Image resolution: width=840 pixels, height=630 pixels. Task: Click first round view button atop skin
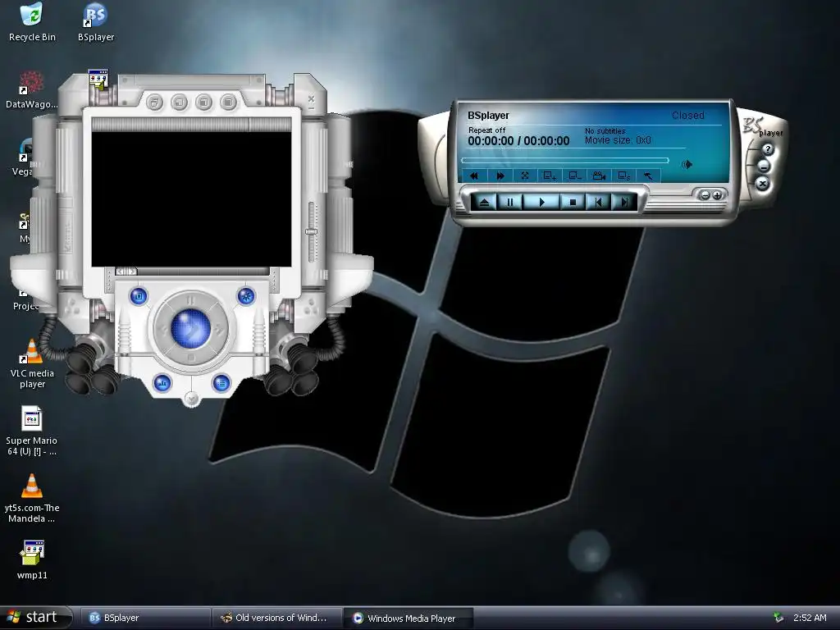pos(155,102)
